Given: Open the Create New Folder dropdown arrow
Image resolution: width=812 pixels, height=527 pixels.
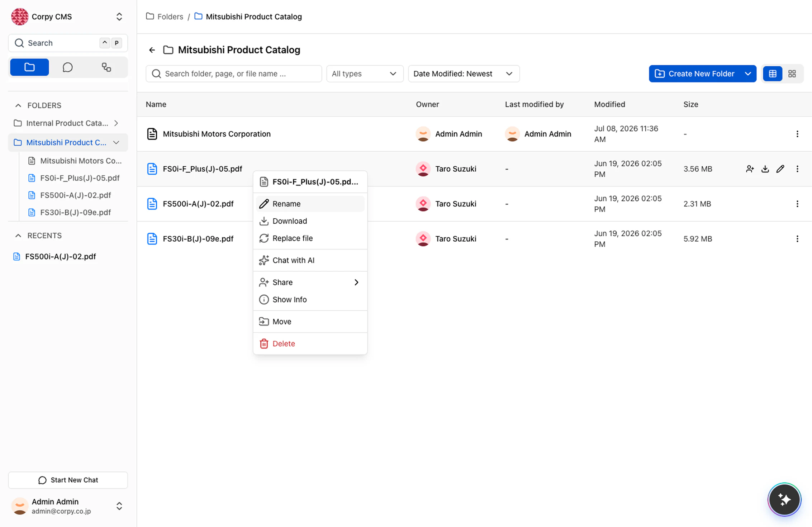Looking at the screenshot, I should pyautogui.click(x=748, y=73).
